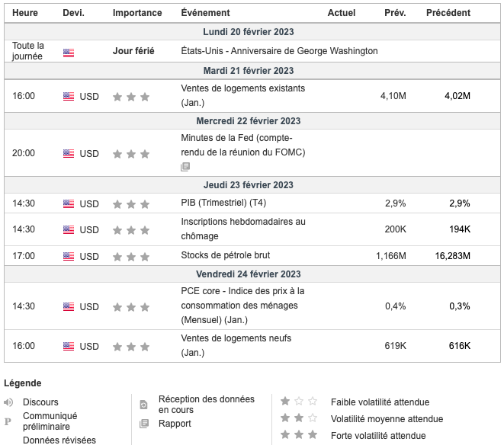Click the Événement column header

tap(205, 13)
